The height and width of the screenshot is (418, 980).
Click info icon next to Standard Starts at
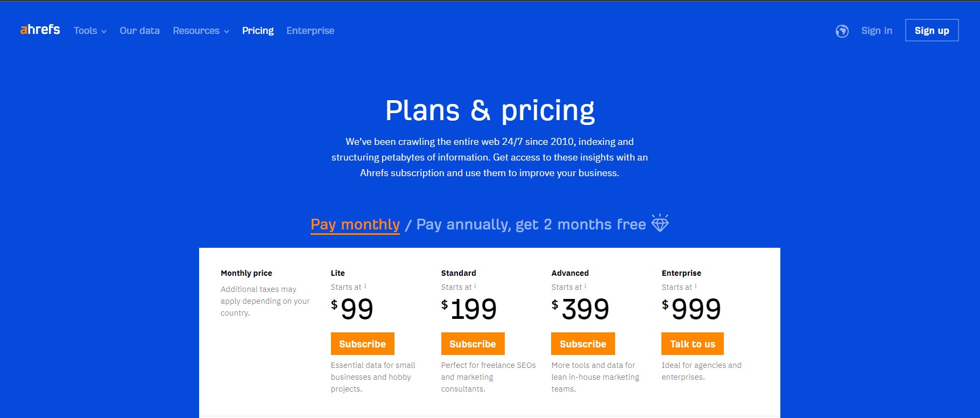(475, 286)
